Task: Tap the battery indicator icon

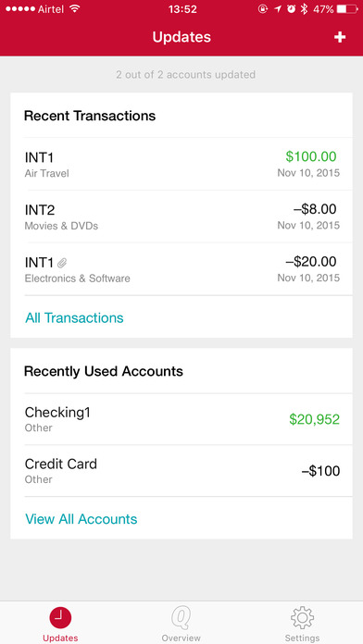Action: pyautogui.click(x=347, y=9)
